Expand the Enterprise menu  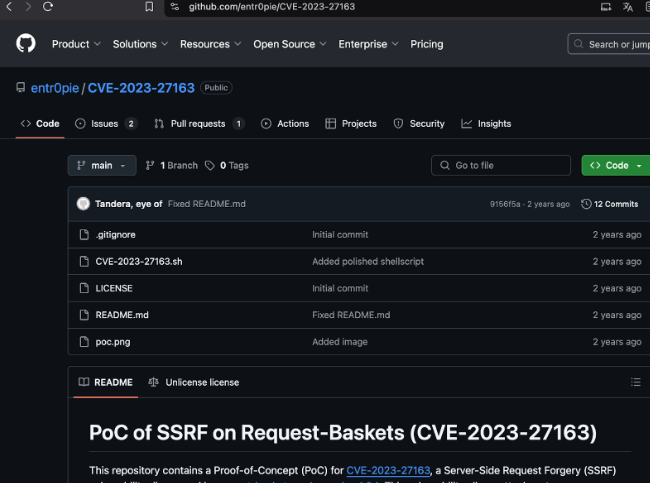point(368,44)
